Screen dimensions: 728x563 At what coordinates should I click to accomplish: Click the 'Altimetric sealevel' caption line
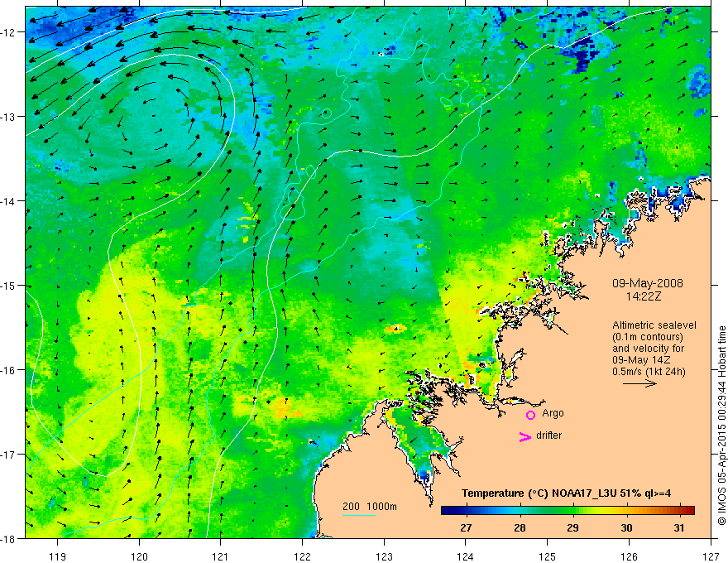654,325
